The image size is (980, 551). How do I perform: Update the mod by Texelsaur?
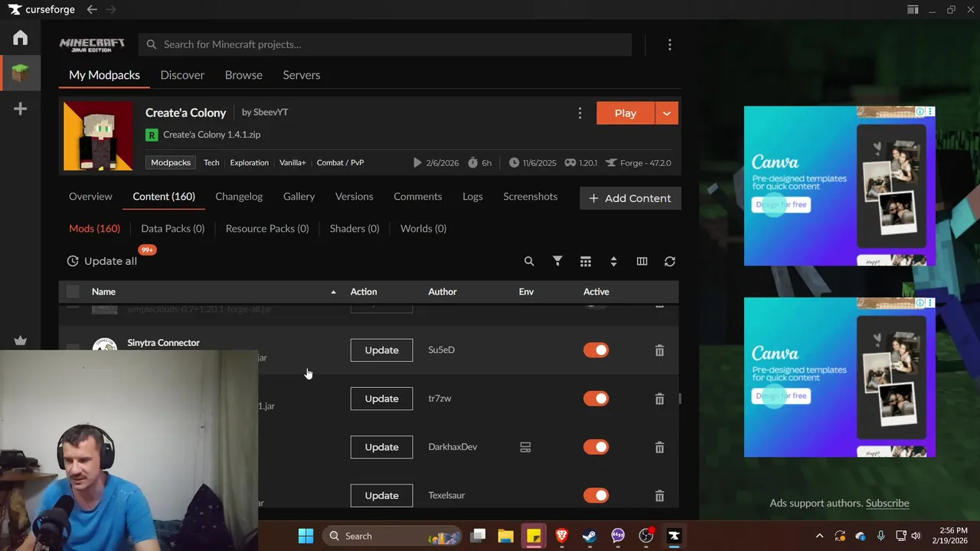pyautogui.click(x=381, y=495)
